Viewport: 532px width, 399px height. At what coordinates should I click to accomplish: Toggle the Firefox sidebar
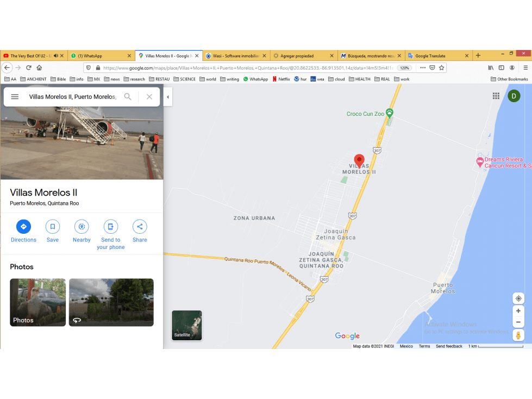click(501, 68)
